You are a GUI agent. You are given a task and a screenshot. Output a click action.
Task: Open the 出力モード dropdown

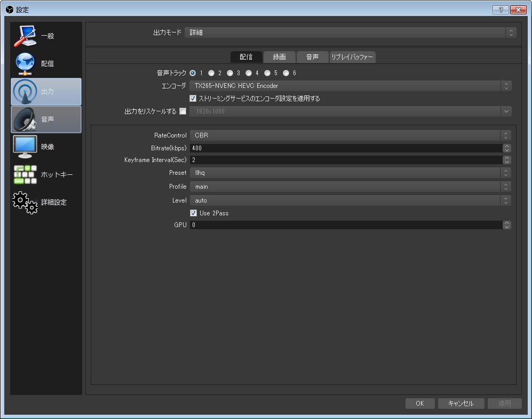pyautogui.click(x=351, y=33)
